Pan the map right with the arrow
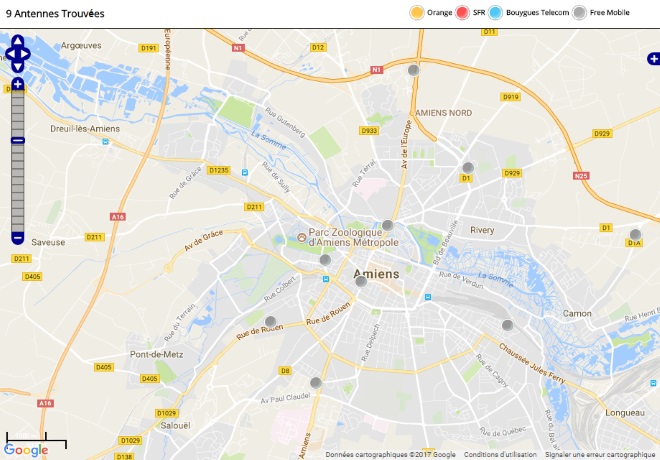Screen dimensions: 660x460 click(x=25, y=54)
